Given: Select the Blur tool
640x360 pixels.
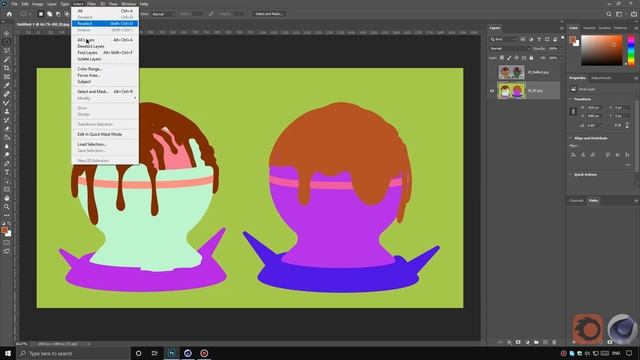Looking at the screenshot, I should (7, 146).
